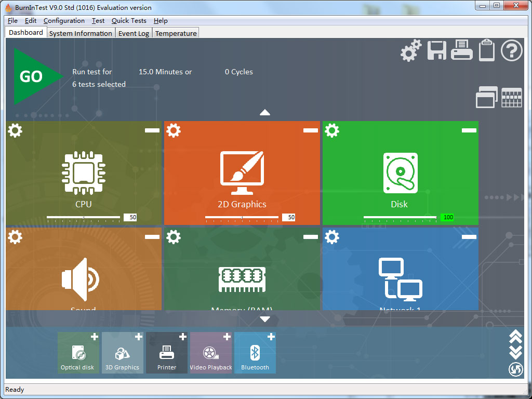Switch to the Temperature tab

175,33
